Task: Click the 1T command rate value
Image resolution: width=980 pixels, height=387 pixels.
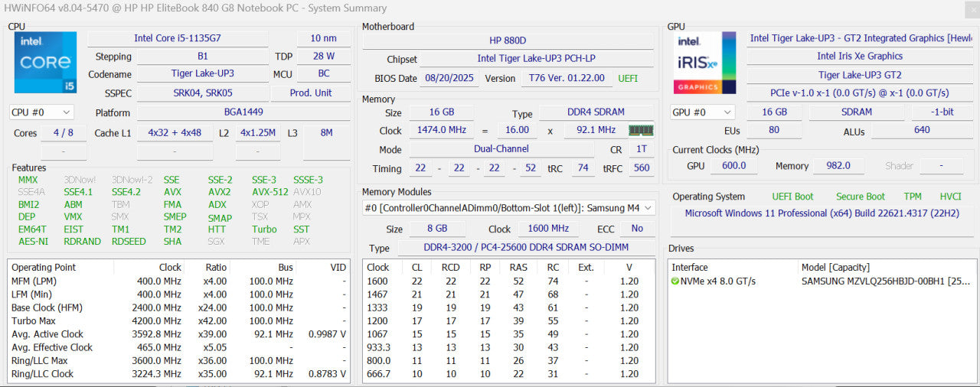Action: tap(642, 149)
